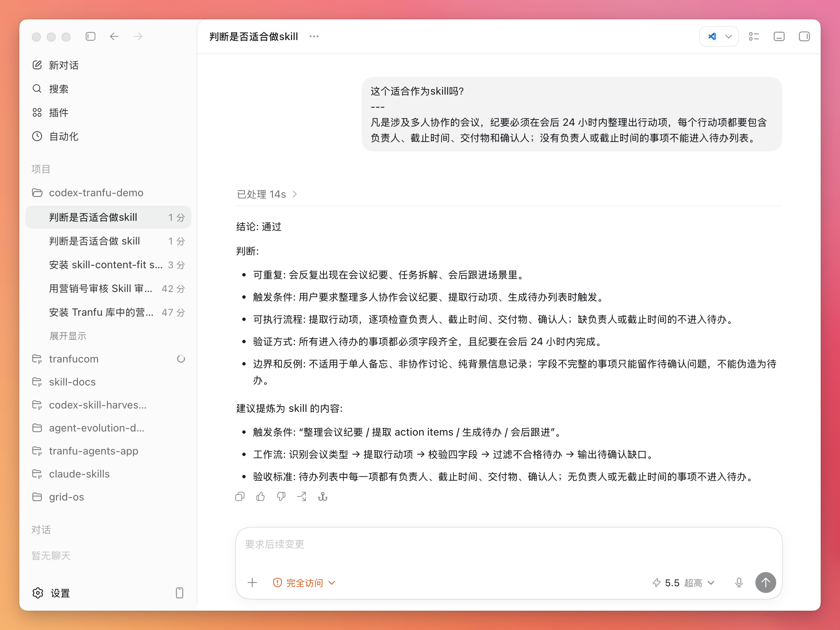This screenshot has height=630, width=840.
Task: Open the grid-os project
Action: coord(108,497)
